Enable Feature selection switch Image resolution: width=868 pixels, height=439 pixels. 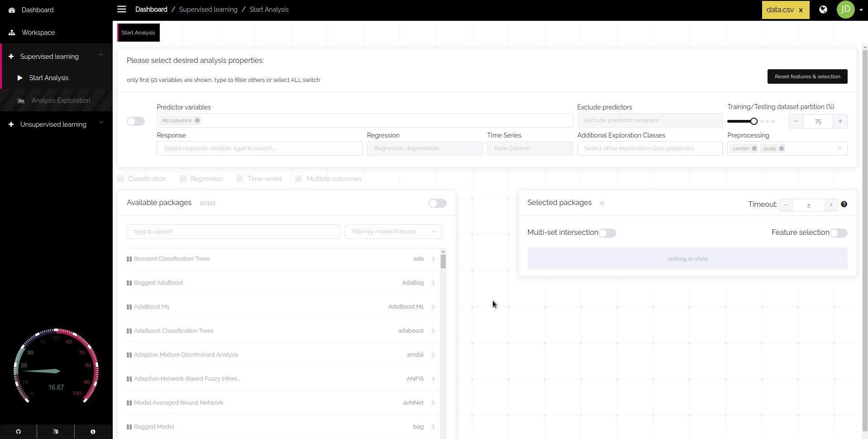838,233
